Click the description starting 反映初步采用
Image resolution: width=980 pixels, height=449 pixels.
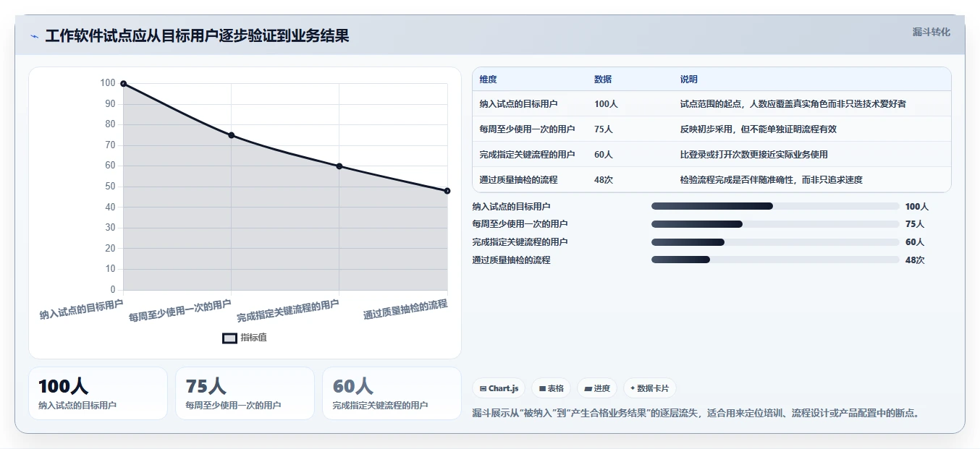(759, 129)
